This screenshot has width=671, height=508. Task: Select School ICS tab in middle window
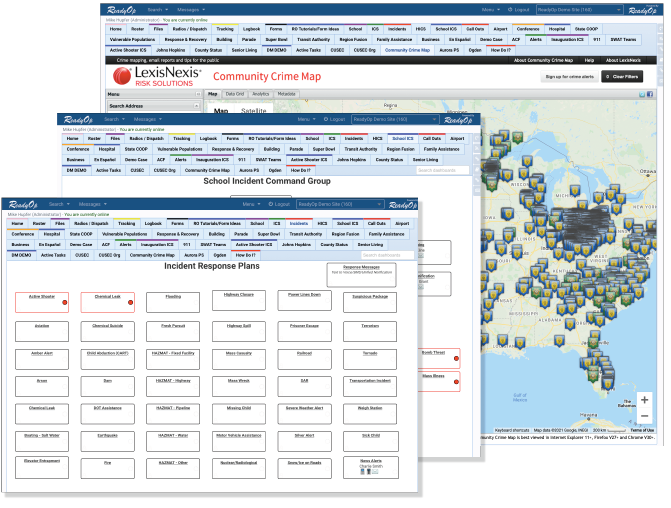tap(403, 138)
